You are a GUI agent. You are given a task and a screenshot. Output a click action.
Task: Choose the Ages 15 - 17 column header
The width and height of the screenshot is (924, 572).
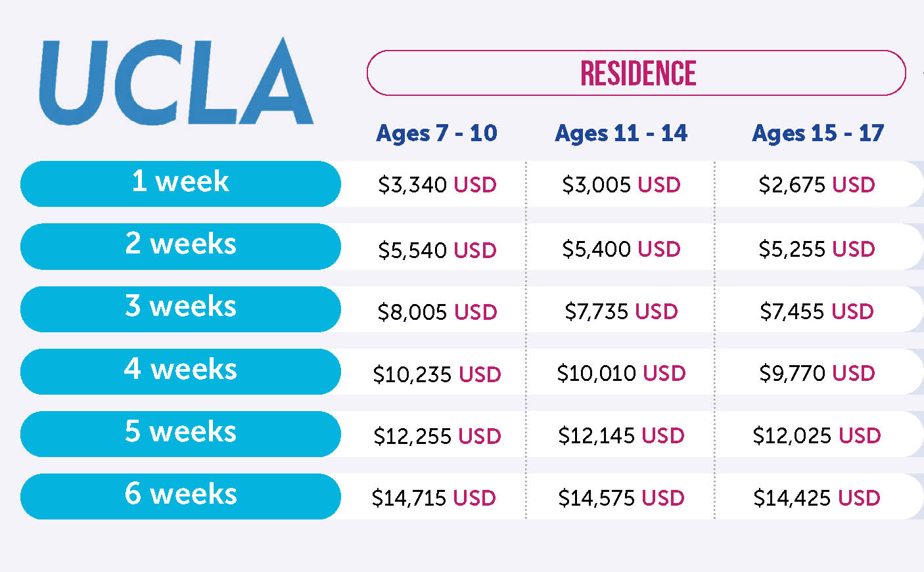click(818, 133)
